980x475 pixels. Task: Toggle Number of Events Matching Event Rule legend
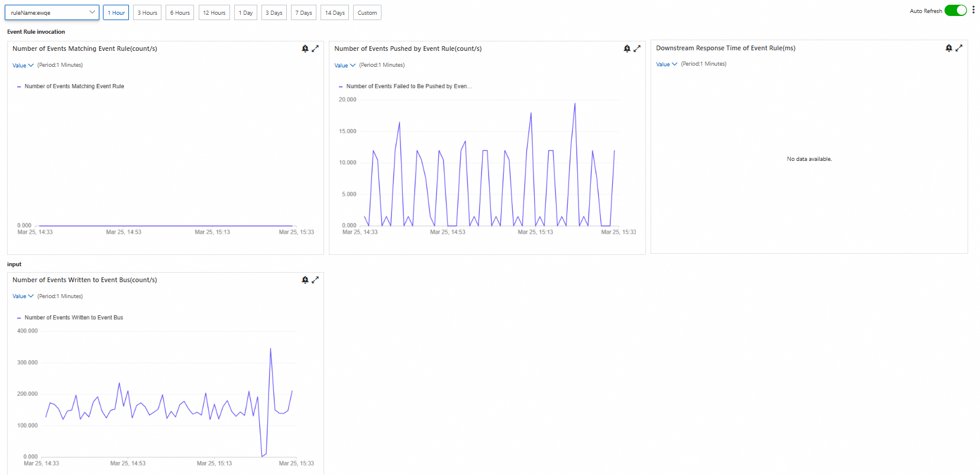(x=70, y=86)
